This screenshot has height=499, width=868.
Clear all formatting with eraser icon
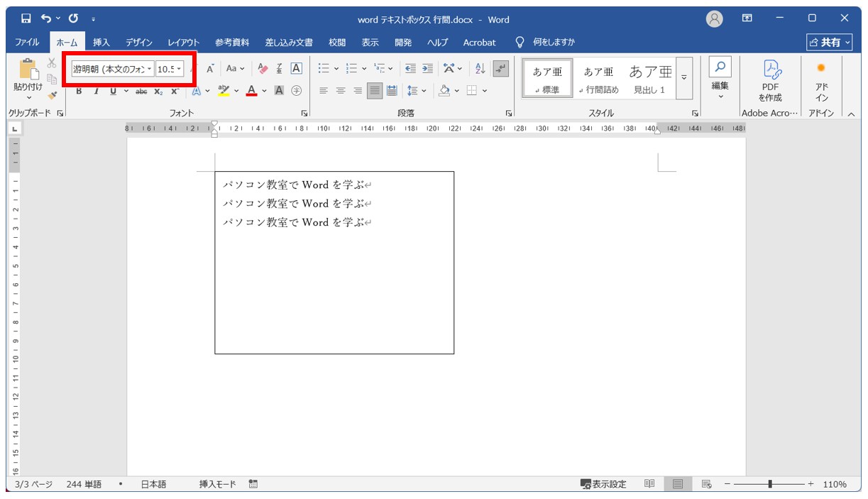(x=263, y=69)
